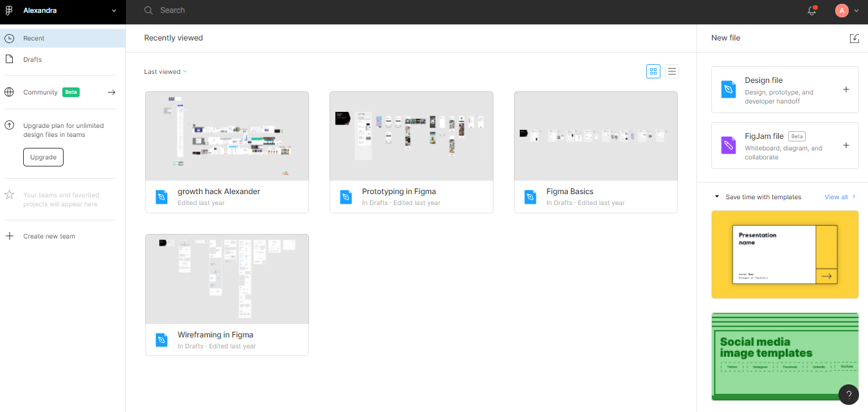
Task: Open Figma Basics thumbnail
Action: (x=596, y=136)
